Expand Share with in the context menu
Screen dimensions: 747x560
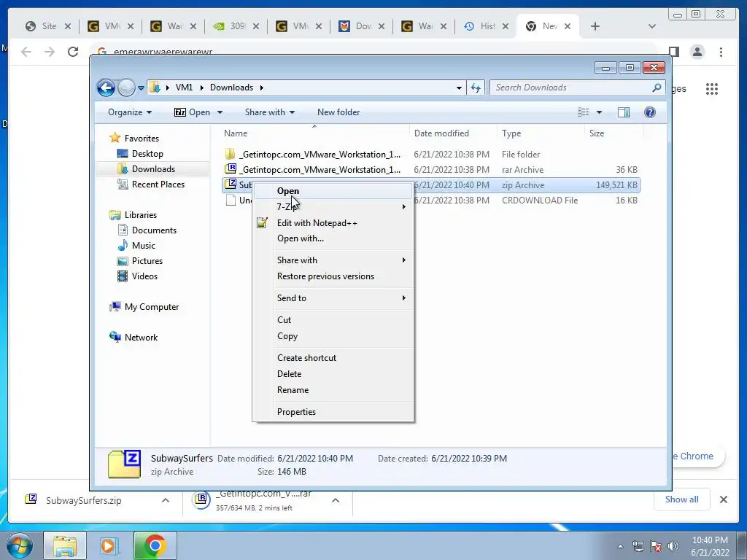[333, 260]
